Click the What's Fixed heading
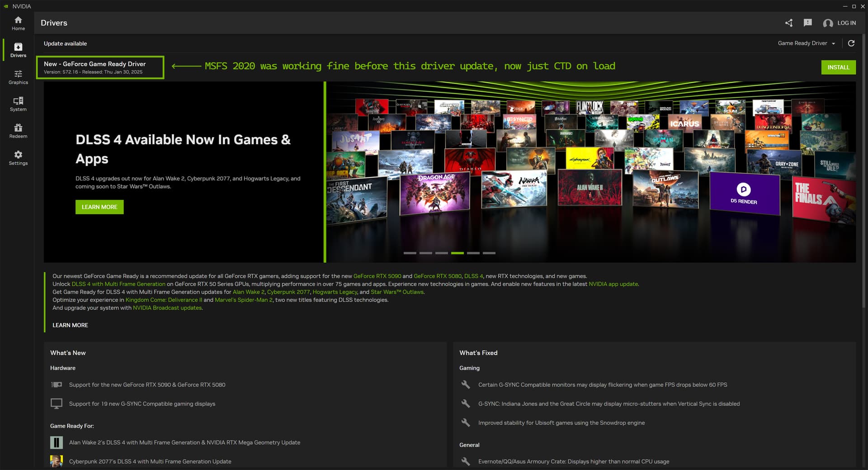 pos(478,353)
